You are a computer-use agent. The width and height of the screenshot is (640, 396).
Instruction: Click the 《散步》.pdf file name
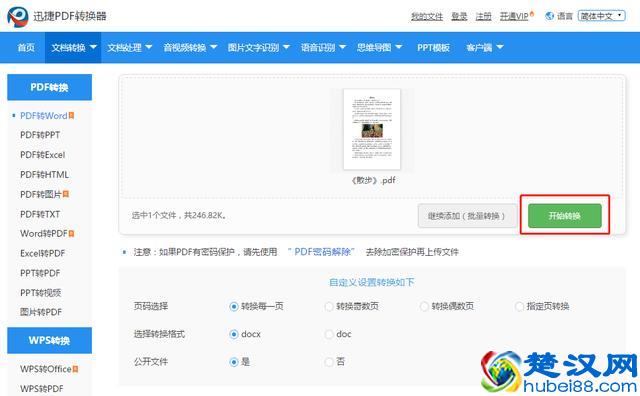[373, 180]
